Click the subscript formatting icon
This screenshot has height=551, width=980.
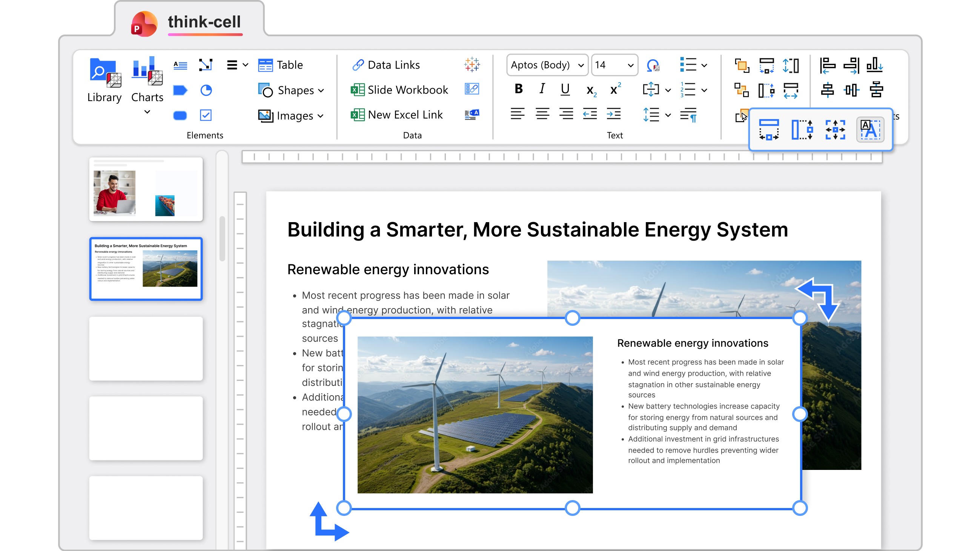(591, 90)
